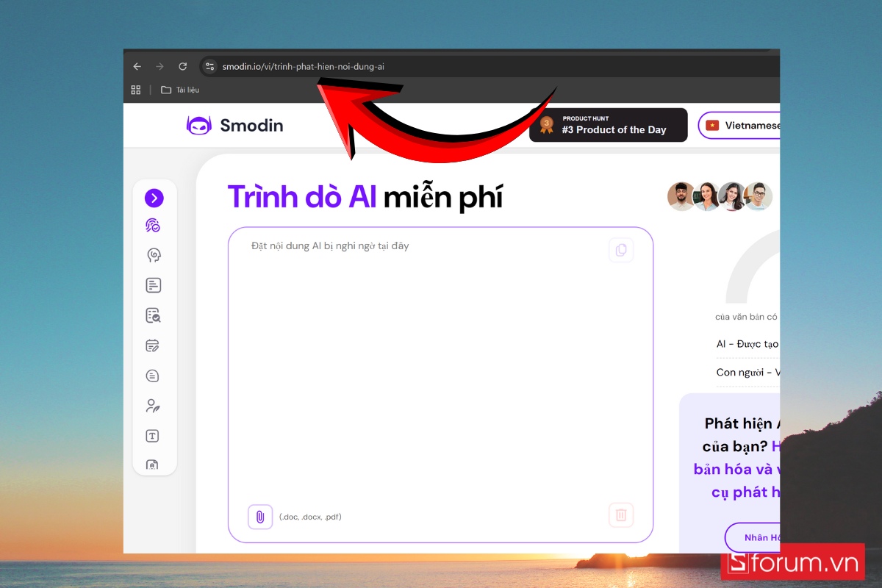882x588 pixels.
Task: Select the writer tool person-with-quill icon
Action: click(154, 405)
